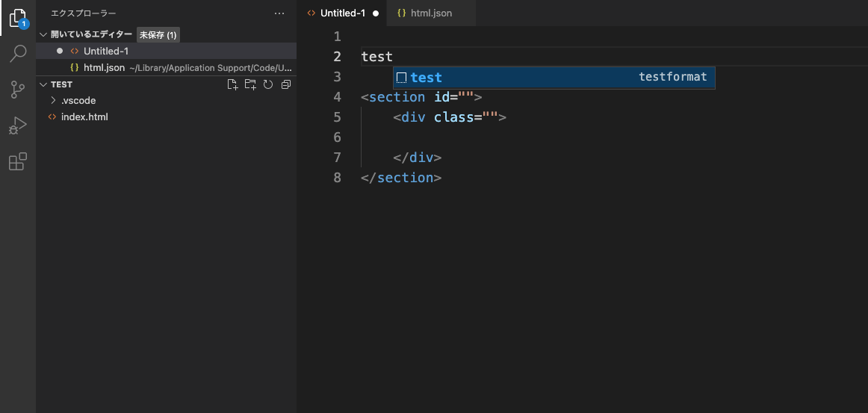Click the html.json path text in open editors
Image resolution: width=868 pixels, height=413 pixels.
[x=211, y=68]
